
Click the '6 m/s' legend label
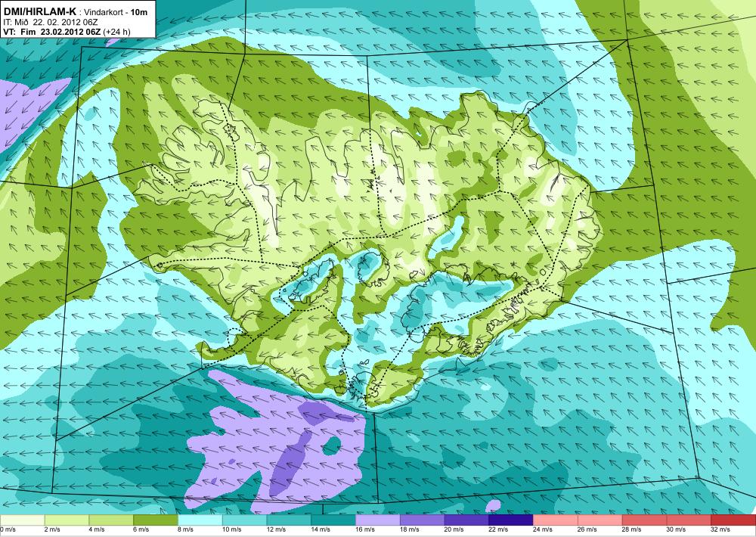[141, 529]
